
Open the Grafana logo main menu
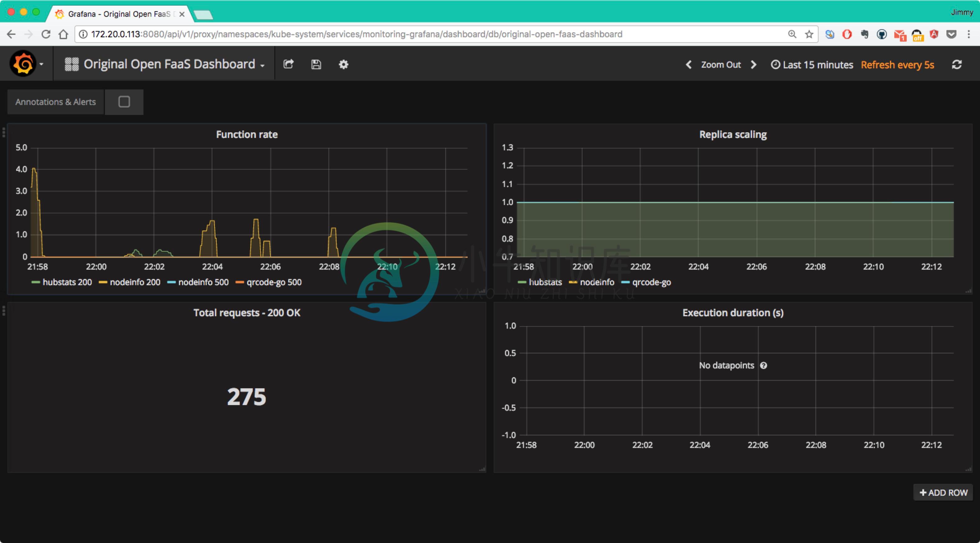(23, 64)
